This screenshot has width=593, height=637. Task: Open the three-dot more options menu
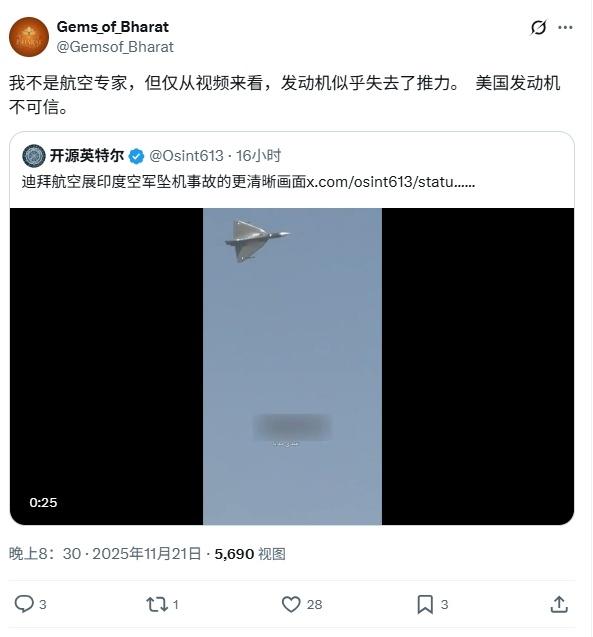tap(565, 28)
